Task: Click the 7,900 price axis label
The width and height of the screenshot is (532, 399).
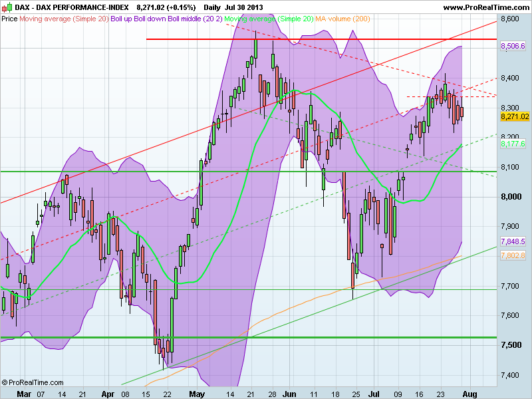Action: [510, 226]
